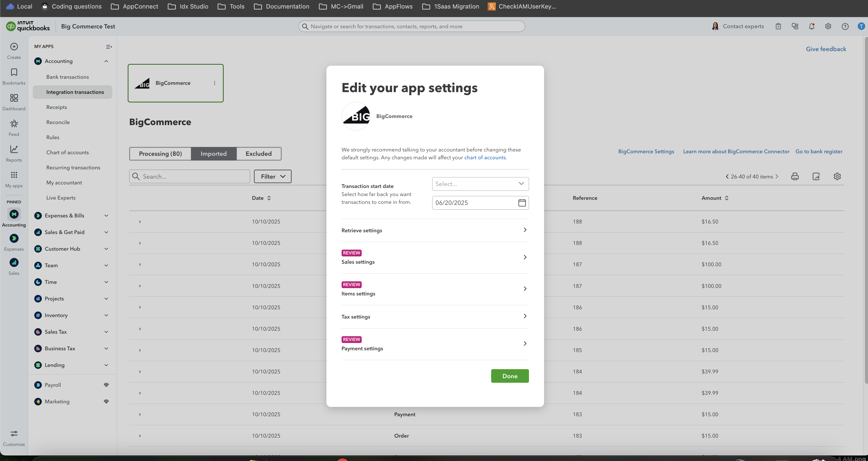This screenshot has height=461, width=868.
Task: Click Go to bank register link
Action: coord(819,151)
